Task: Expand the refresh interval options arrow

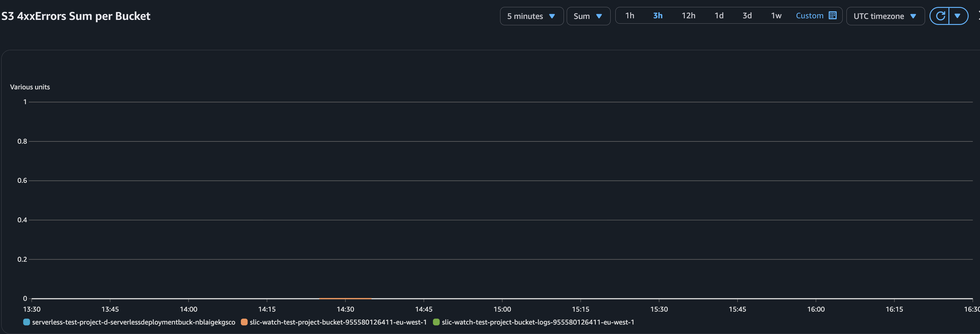Action: tap(958, 16)
